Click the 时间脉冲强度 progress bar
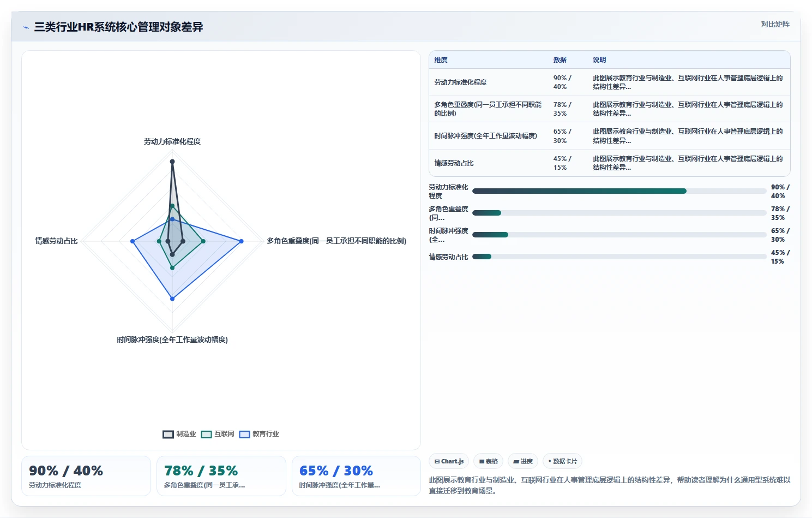 619,235
